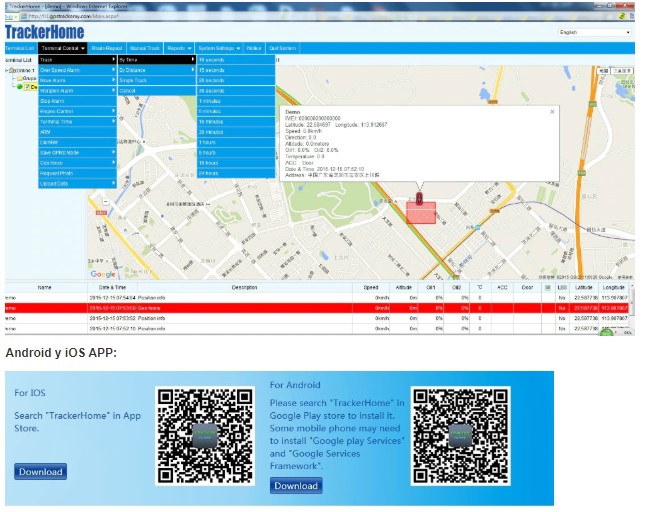
Task: Click the Description column header
Action: (245, 288)
